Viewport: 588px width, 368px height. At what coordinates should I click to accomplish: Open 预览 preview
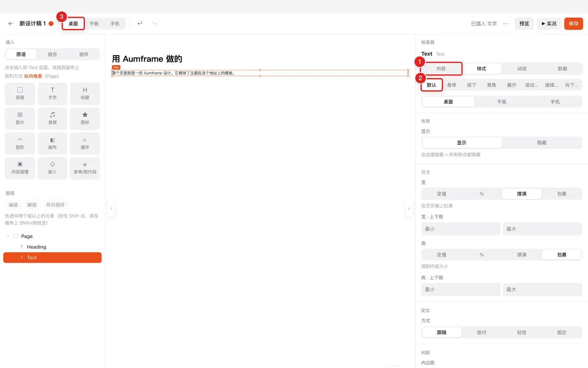[x=524, y=24]
